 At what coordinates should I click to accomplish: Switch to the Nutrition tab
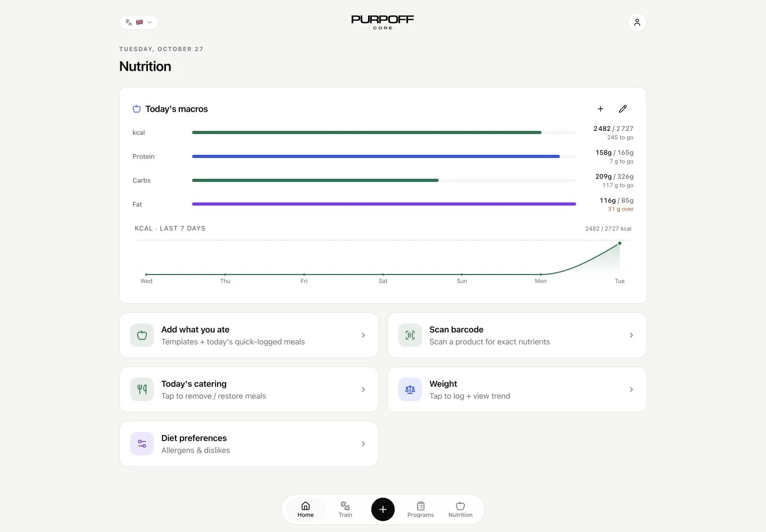[461, 509]
